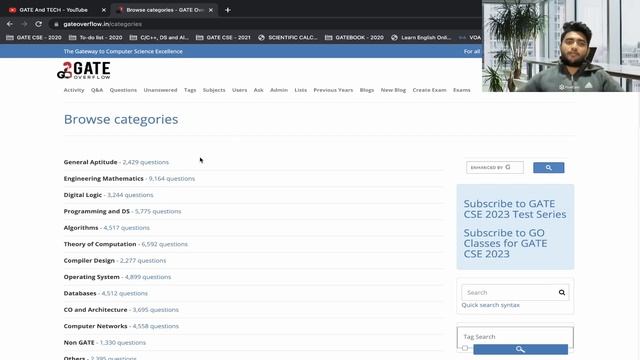This screenshot has height=360, width=640.
Task: Click the Gateway to Computer Science Excellence banner text
Action: tap(123, 51)
